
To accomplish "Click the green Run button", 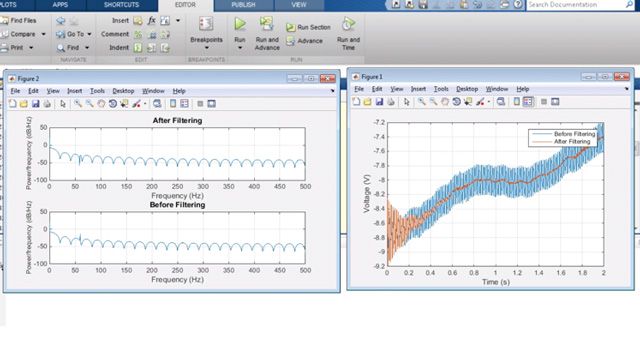I will [240, 24].
